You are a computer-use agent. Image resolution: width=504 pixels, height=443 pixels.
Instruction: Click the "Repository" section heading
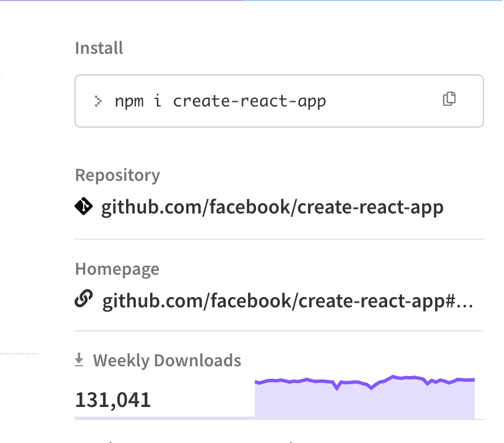point(117,175)
